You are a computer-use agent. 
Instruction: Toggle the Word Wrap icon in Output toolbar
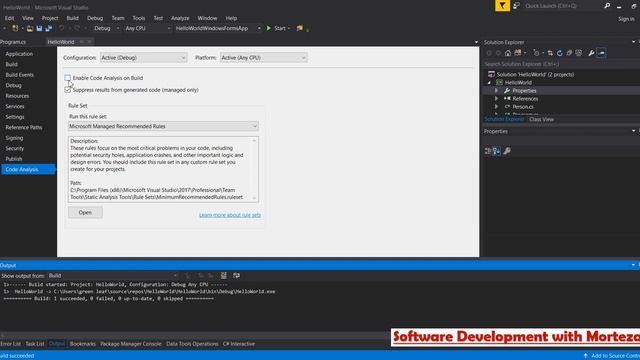236,276
